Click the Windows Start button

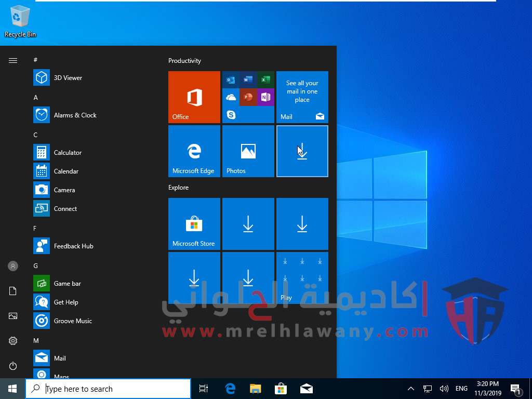[x=12, y=389]
